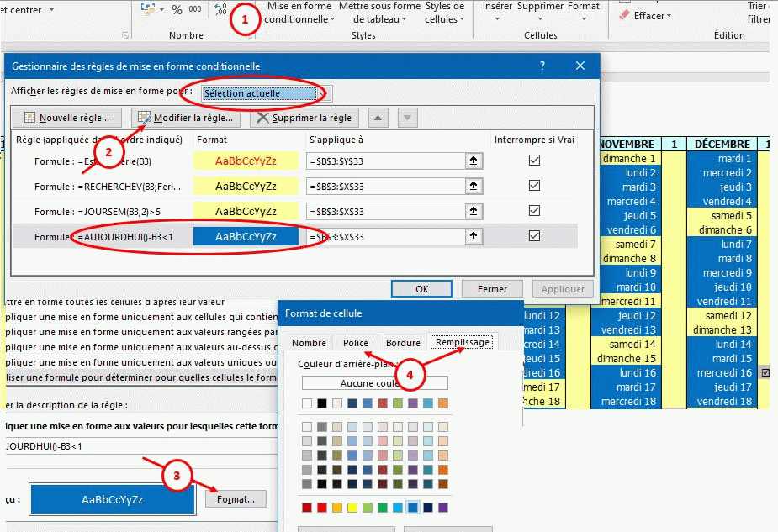778x532 pixels.
Task: Click the Supprimer la règle button
Action: pyautogui.click(x=305, y=118)
